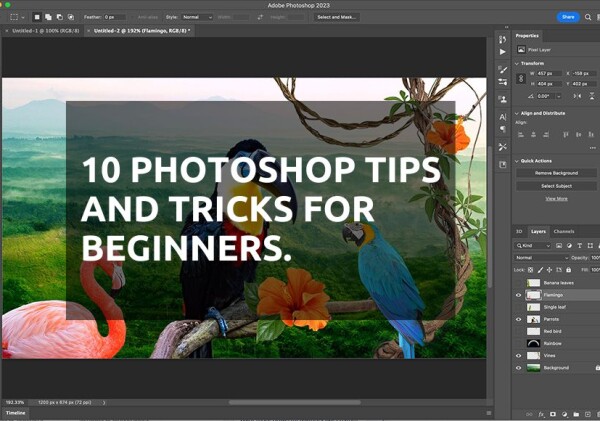Click the Align Bottom Edges icon

click(x=591, y=134)
